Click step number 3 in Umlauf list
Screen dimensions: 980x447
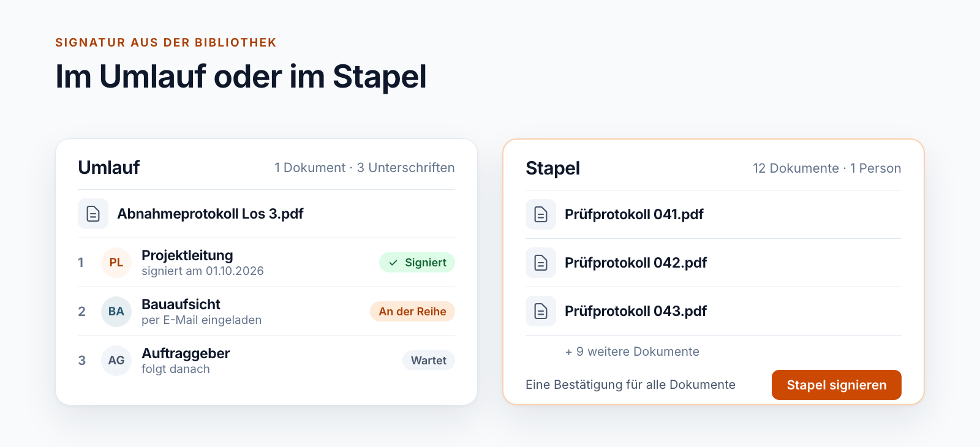click(81, 361)
